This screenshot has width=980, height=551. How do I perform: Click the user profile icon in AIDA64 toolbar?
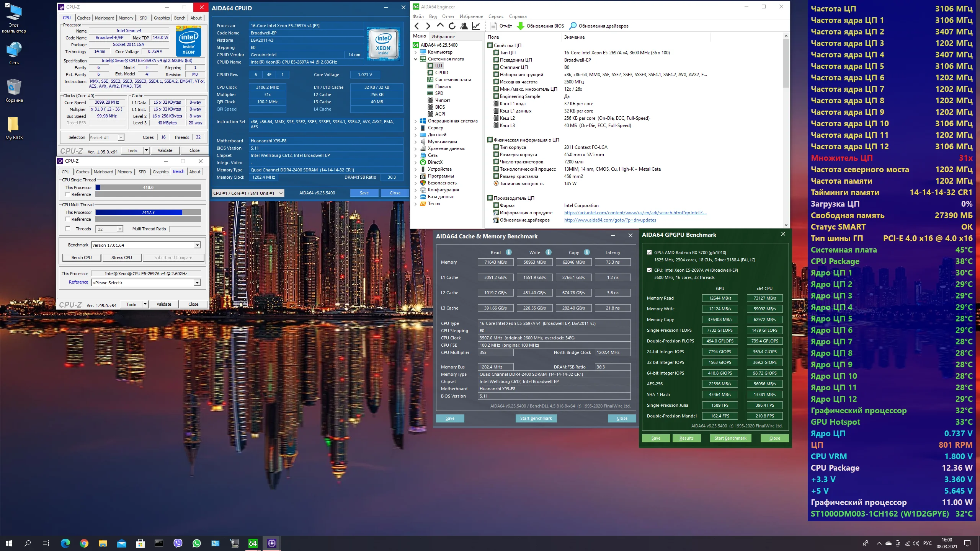click(464, 26)
